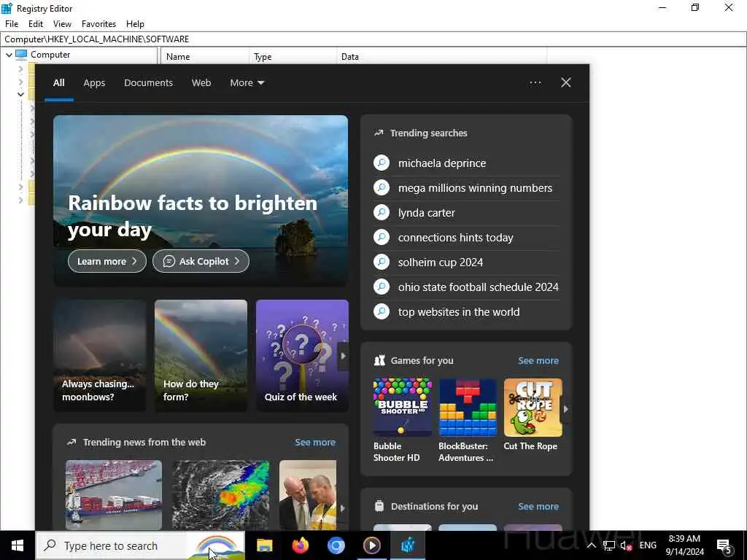Search trending mega millions winning numbers
747x560 pixels.
click(475, 188)
